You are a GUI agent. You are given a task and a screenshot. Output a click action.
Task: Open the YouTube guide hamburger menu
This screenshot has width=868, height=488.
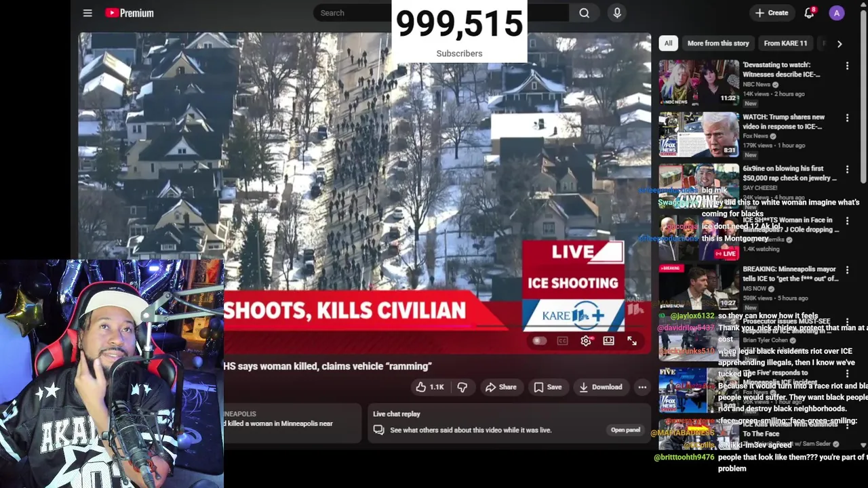[x=87, y=13]
